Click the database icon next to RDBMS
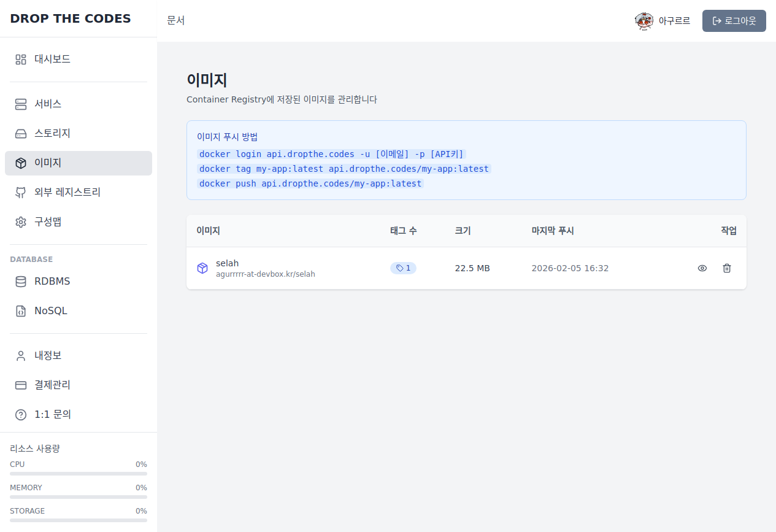The image size is (776, 532). (21, 282)
